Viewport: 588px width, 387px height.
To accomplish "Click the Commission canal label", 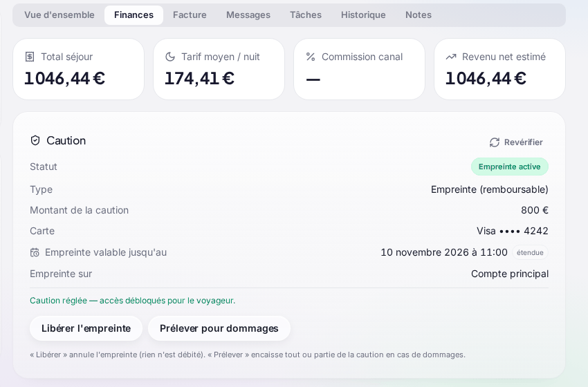I will click(x=362, y=57).
